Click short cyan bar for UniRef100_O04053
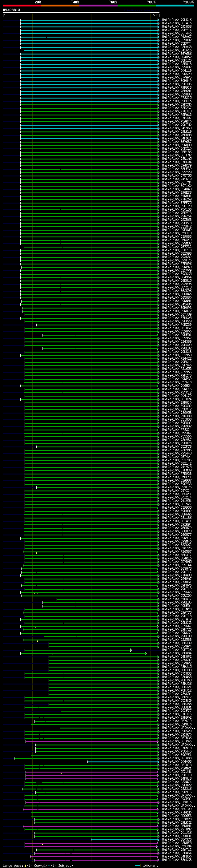This screenshot has height=868, width=197. pos(123,761)
